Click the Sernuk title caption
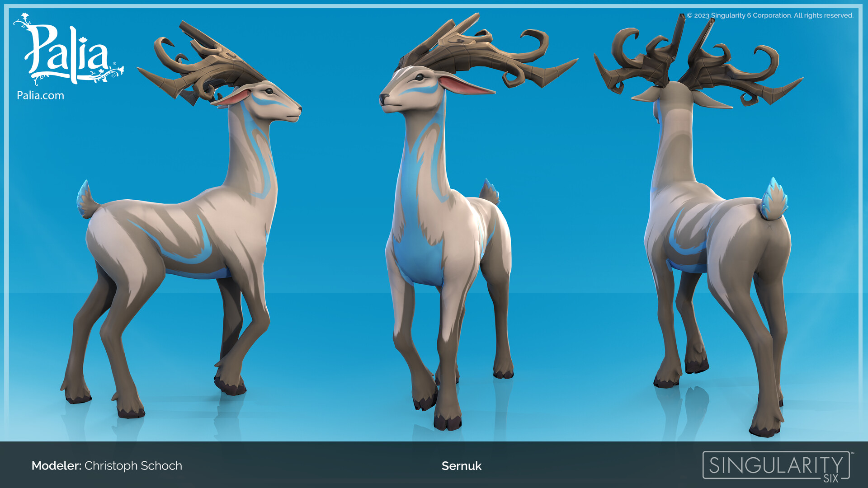 click(461, 466)
